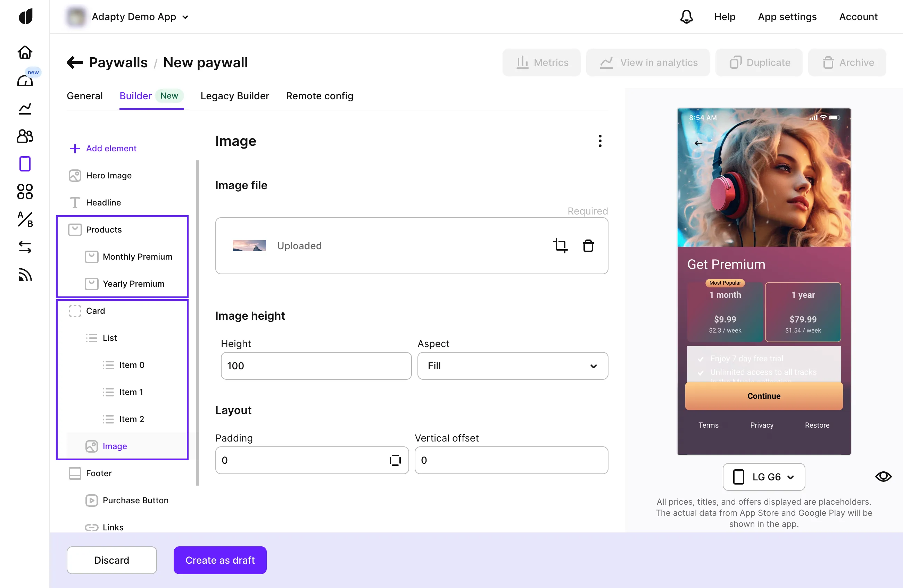The width and height of the screenshot is (903, 588).
Task: Open the home icon in sidebar
Action: [x=25, y=52]
